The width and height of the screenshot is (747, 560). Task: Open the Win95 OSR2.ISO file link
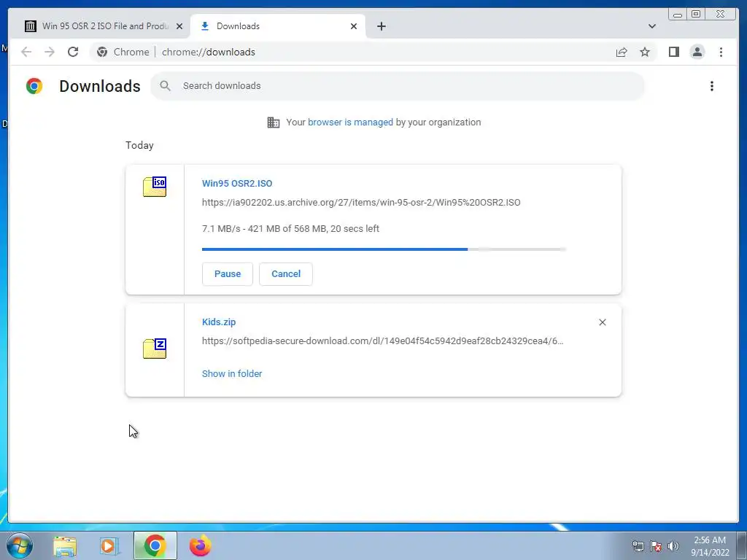(x=237, y=183)
